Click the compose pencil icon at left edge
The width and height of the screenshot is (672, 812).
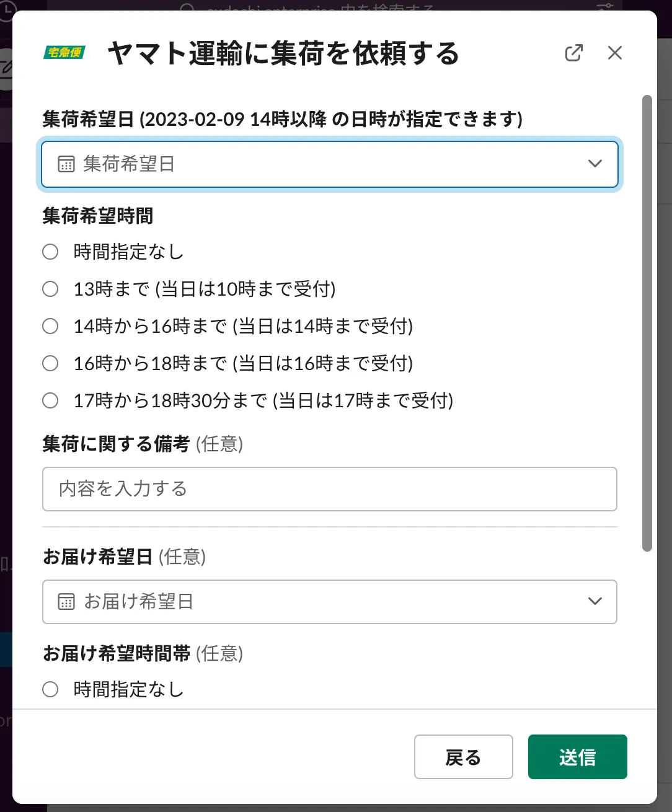(x=6, y=68)
